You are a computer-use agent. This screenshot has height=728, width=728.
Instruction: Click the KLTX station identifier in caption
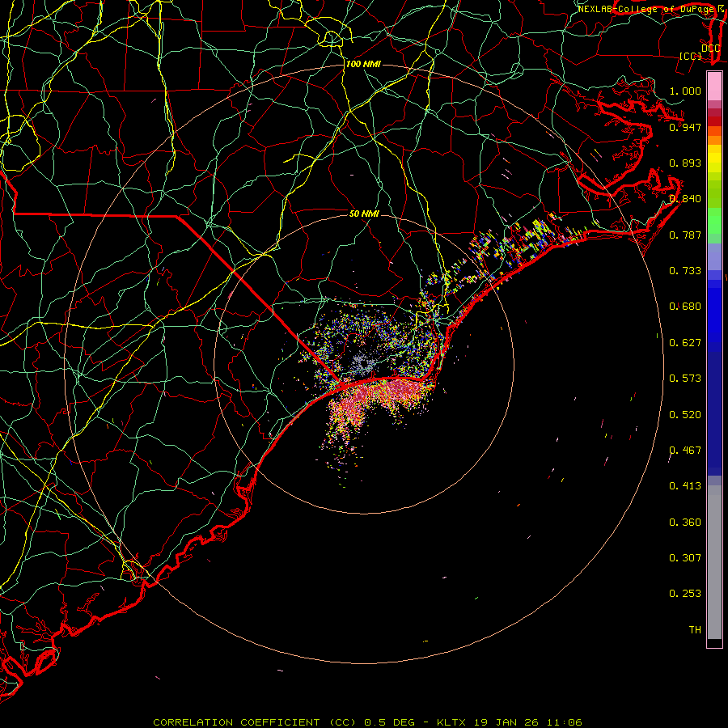(x=451, y=722)
